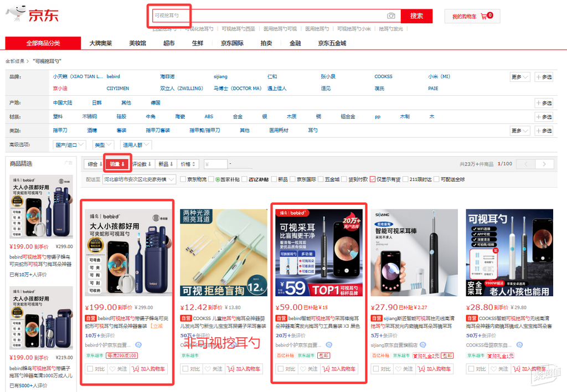Uncheck the 仅显示有货 checkbox
The height and width of the screenshot is (392, 567).
point(373,179)
